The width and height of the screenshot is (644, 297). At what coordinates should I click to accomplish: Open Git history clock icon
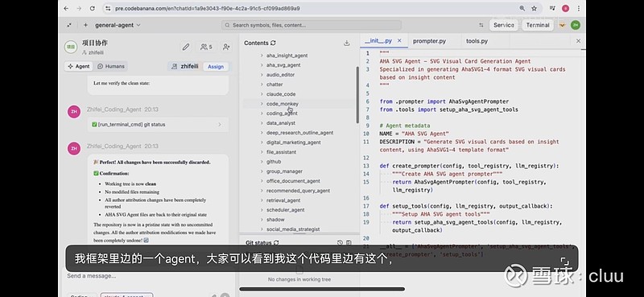[x=340, y=243]
